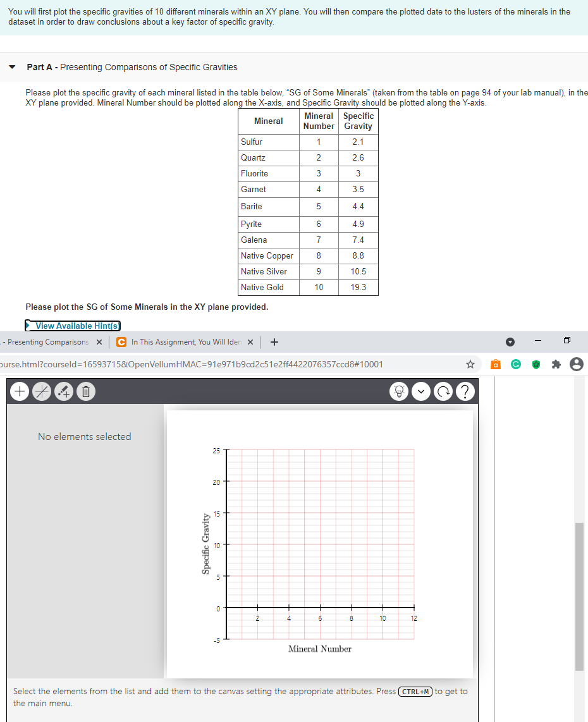Switch to Presenting Comparisons tab

(x=48, y=342)
